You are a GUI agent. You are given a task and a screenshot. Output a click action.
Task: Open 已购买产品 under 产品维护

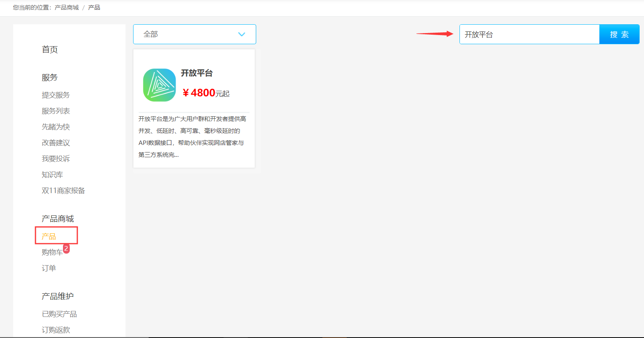pyautogui.click(x=59, y=314)
